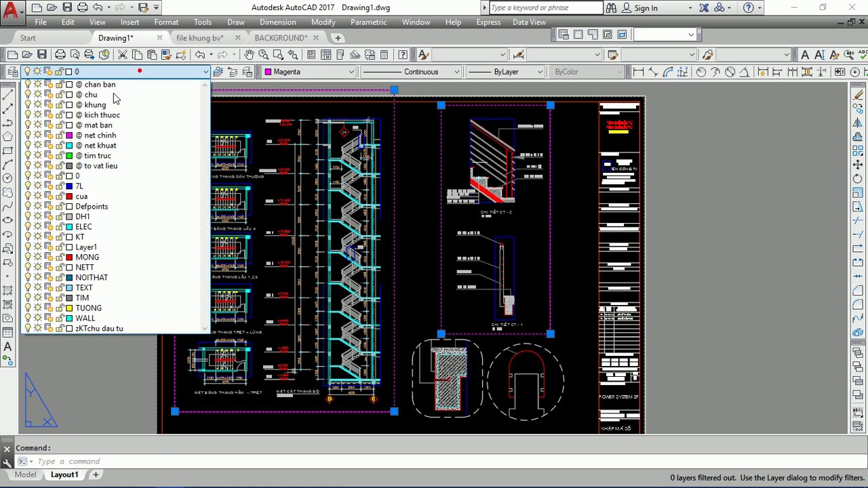The height and width of the screenshot is (488, 868).
Task: Select the Linear dimension tool
Action: pos(638,71)
